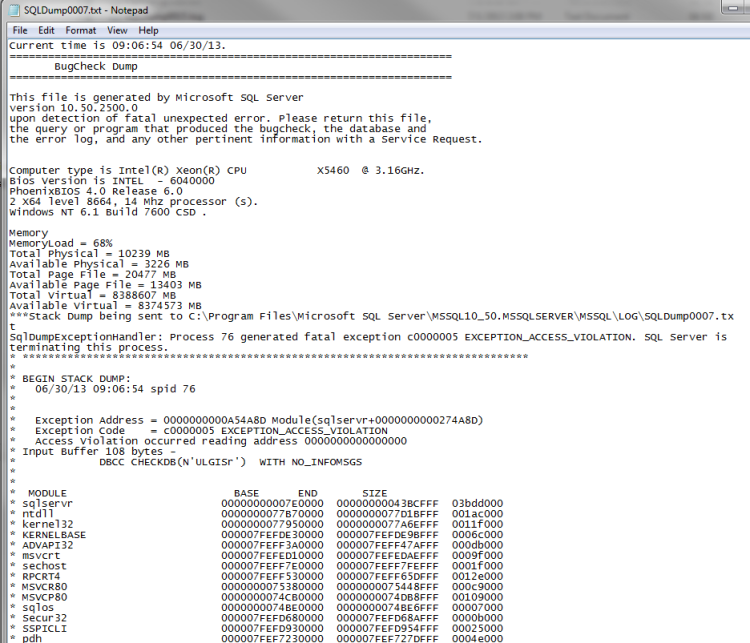Click the 'Access Violation occurred reading address' line

click(221, 441)
